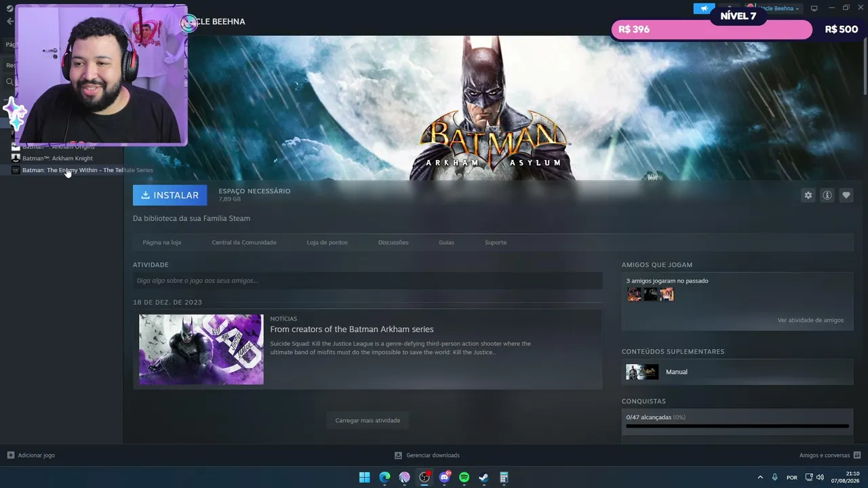868x488 pixels.
Task: Open the Manual content thumbnail
Action: pos(642,371)
